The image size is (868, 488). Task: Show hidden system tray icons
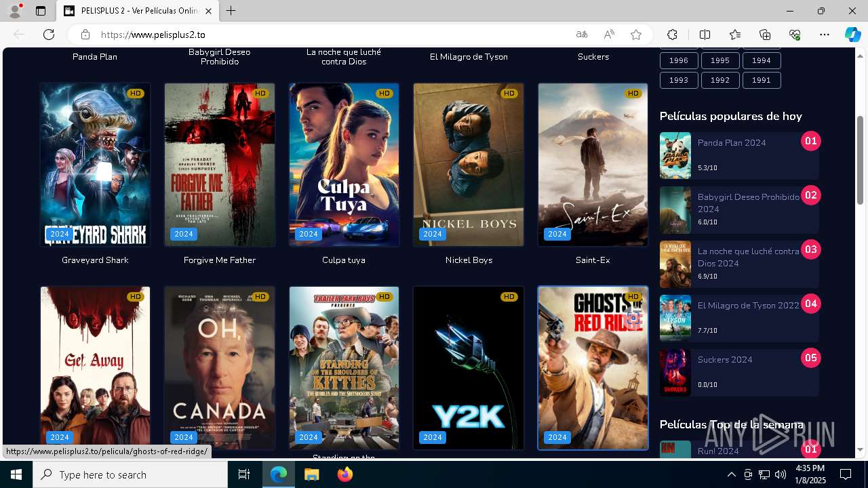click(731, 474)
